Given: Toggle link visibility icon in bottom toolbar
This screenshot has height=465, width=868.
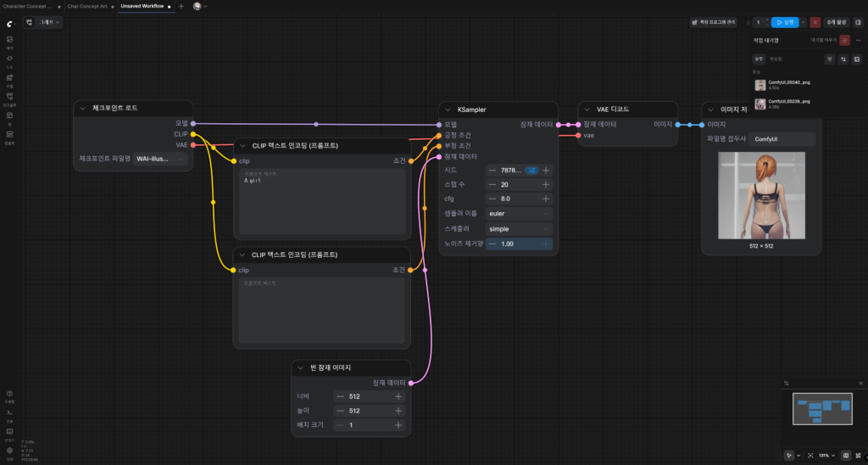Looking at the screenshot, I should (x=859, y=456).
